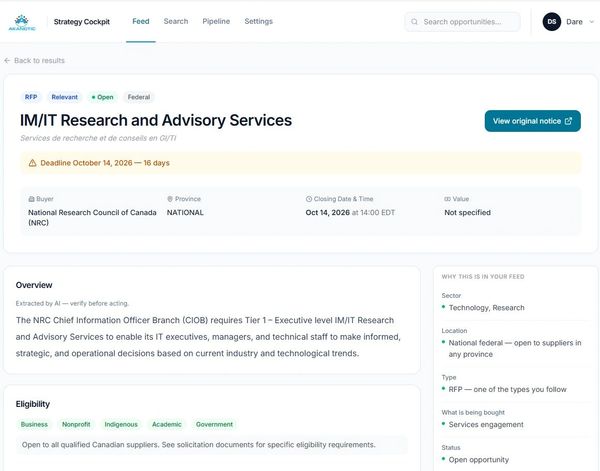Image resolution: width=600 pixels, height=471 pixels.
Task: Click the search magnifier icon
Action: pos(414,22)
